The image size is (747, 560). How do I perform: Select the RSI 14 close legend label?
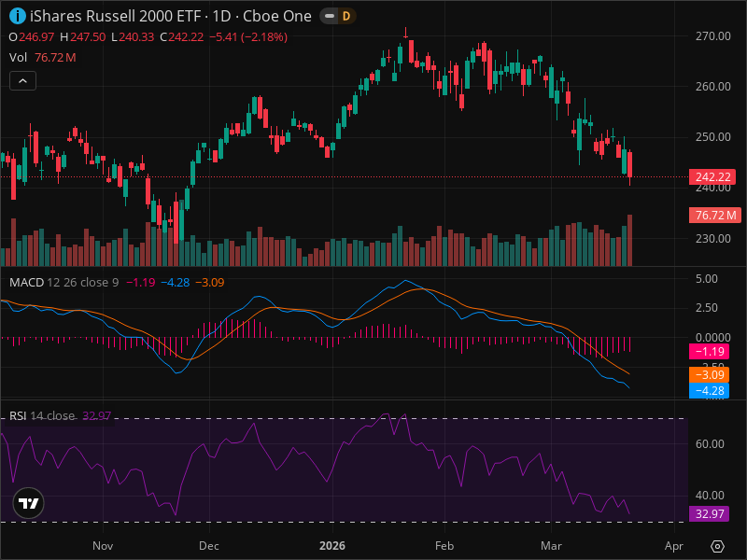pos(42,415)
